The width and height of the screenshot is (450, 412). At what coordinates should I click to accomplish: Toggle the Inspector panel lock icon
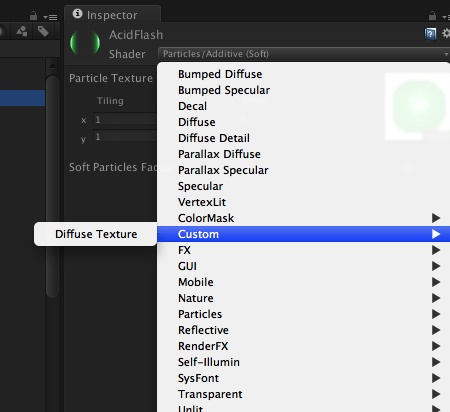click(432, 16)
